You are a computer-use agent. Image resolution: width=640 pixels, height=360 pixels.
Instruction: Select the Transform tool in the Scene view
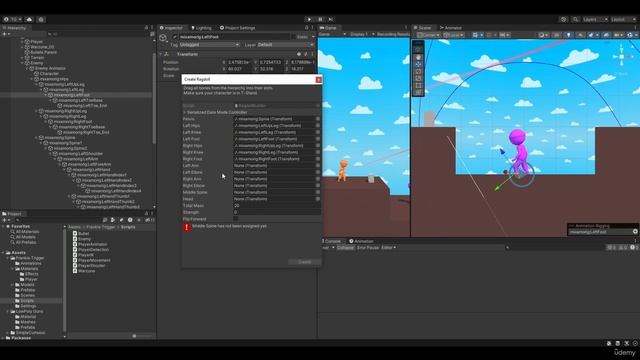point(418,92)
